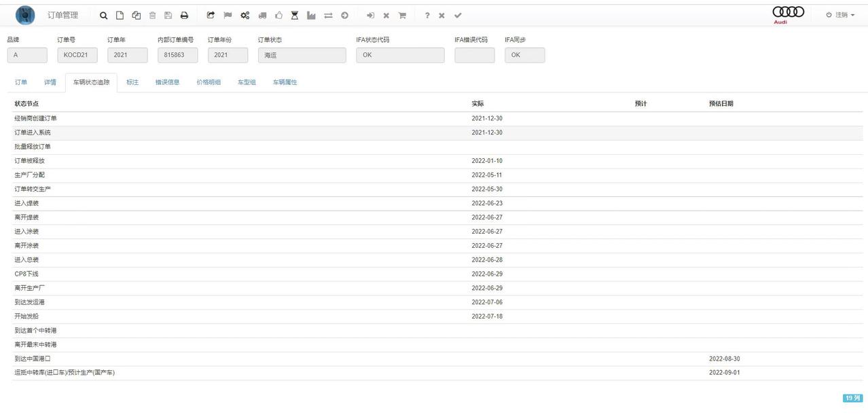Click the 订单管理 title text
The height and width of the screenshot is (417, 868).
pos(62,15)
